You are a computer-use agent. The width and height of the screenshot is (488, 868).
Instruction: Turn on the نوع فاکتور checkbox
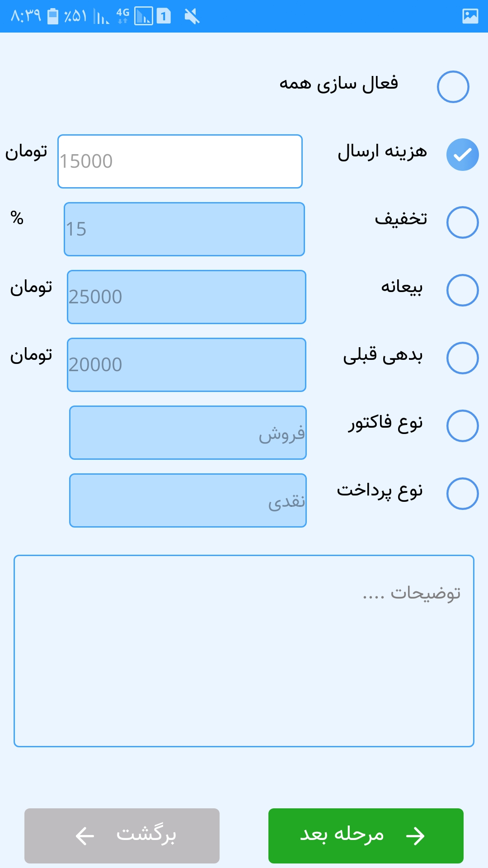[462, 426]
